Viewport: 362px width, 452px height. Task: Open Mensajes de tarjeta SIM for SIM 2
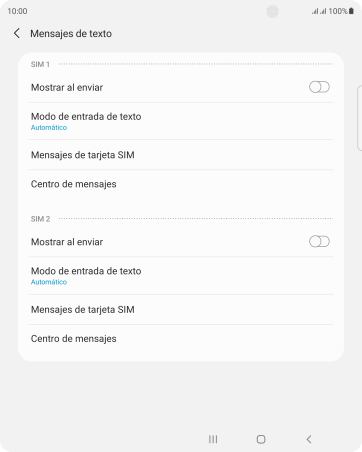tap(181, 310)
